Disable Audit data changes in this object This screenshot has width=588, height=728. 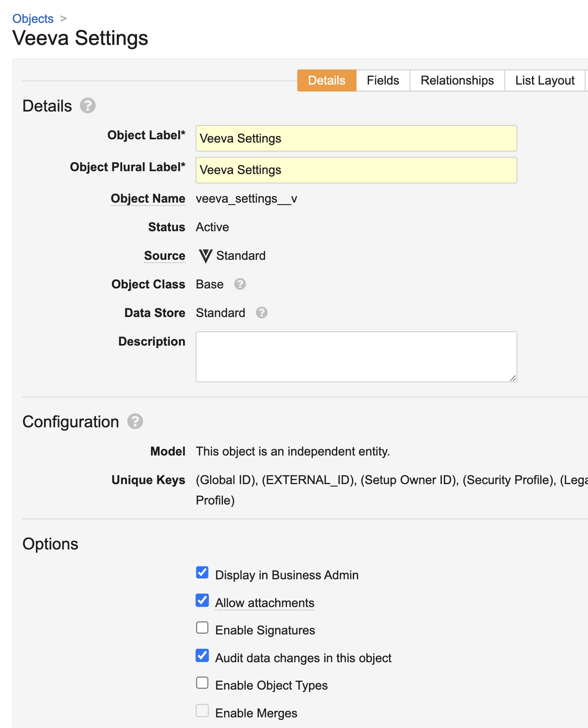click(203, 656)
